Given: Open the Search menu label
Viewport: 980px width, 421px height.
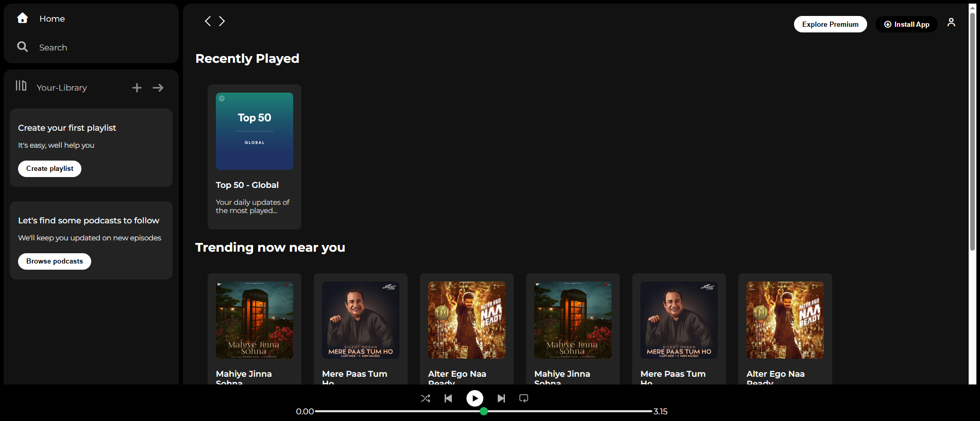Looking at the screenshot, I should tap(53, 47).
